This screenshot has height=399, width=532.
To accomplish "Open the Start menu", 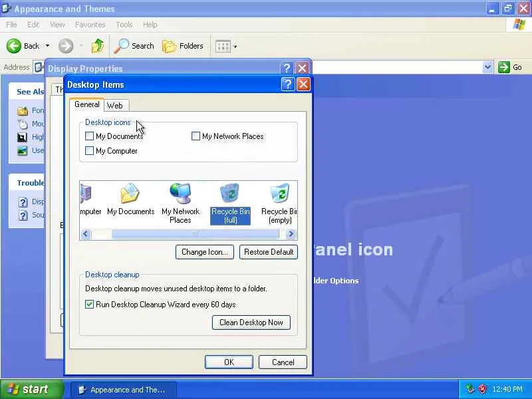I will pos(31,389).
